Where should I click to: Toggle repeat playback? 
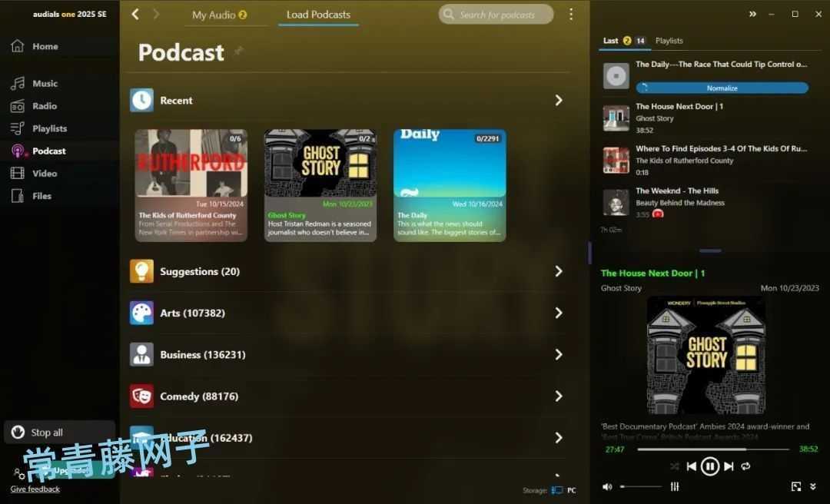[745, 466]
